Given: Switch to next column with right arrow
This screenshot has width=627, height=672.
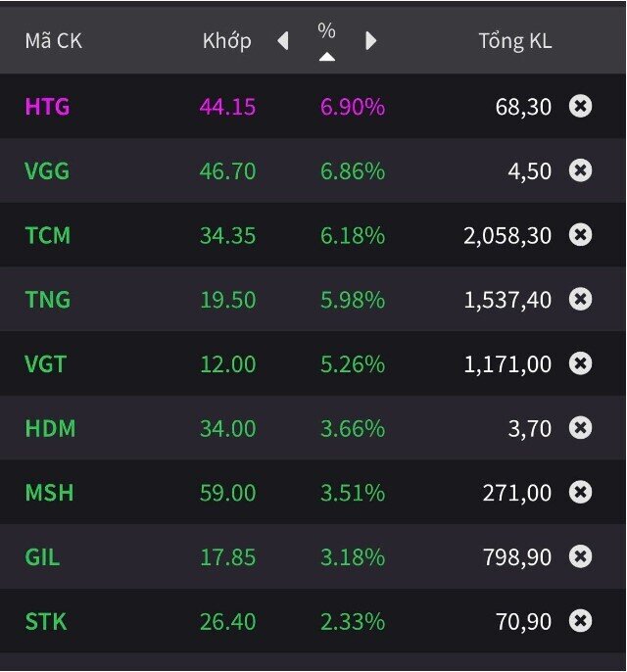Looking at the screenshot, I should tap(370, 41).
